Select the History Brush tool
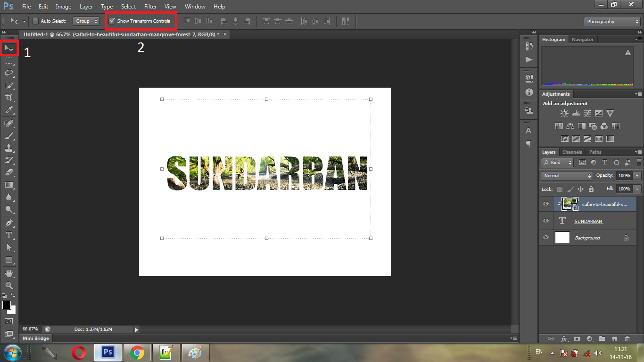Viewport: 644px width, 362px height. tap(9, 160)
